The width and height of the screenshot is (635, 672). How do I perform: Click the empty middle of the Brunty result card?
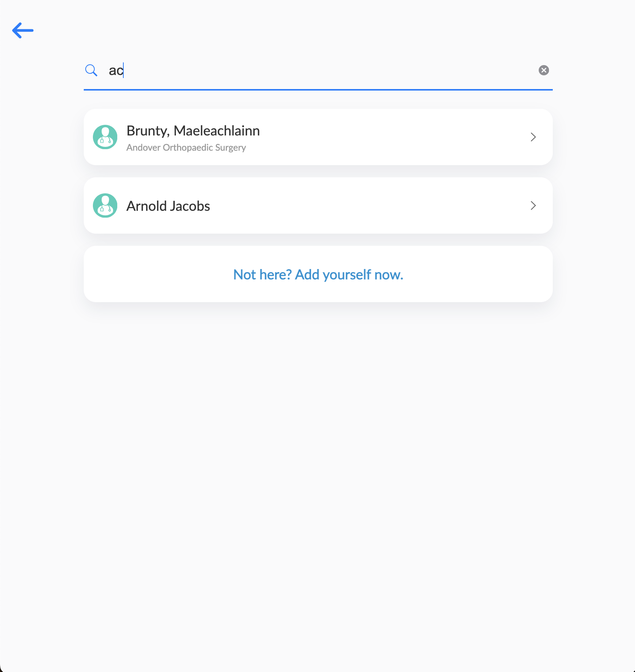[381, 137]
